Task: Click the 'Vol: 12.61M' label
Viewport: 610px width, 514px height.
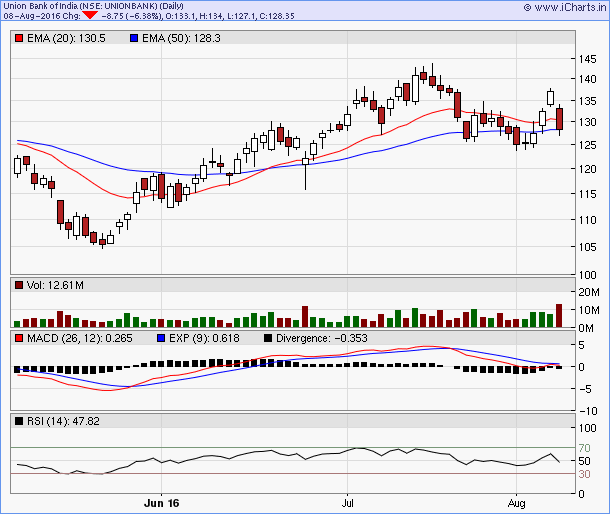Action: tap(55, 285)
